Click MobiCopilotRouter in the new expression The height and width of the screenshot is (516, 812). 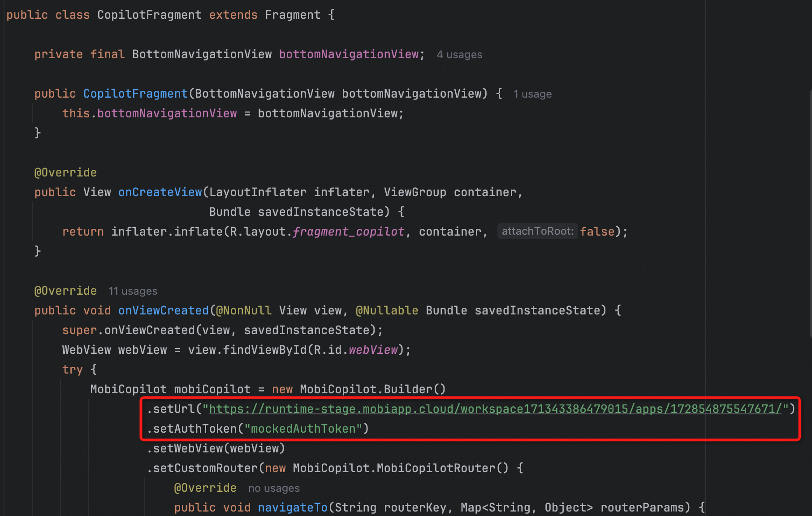436,468
